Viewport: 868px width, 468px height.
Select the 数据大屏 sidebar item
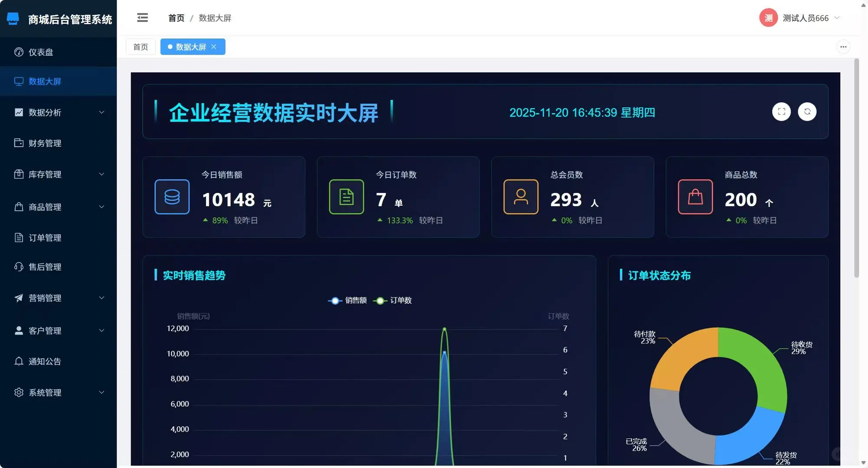(44, 81)
